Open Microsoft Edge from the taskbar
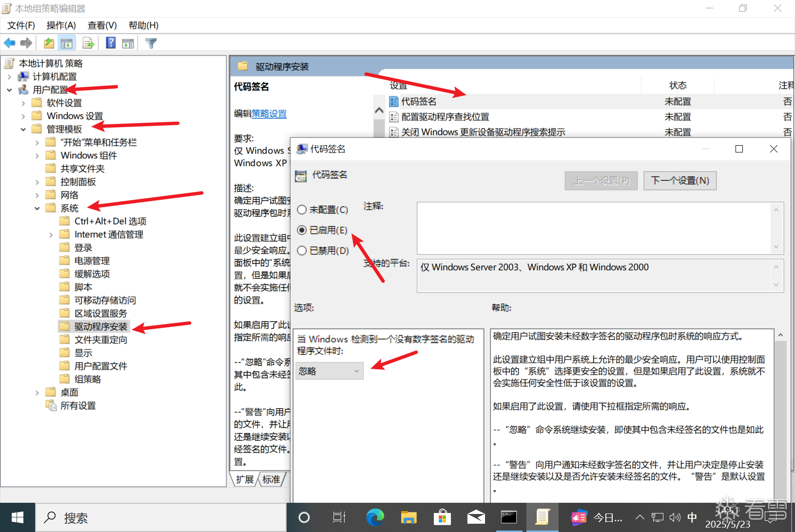This screenshot has height=532, width=795. point(375,517)
